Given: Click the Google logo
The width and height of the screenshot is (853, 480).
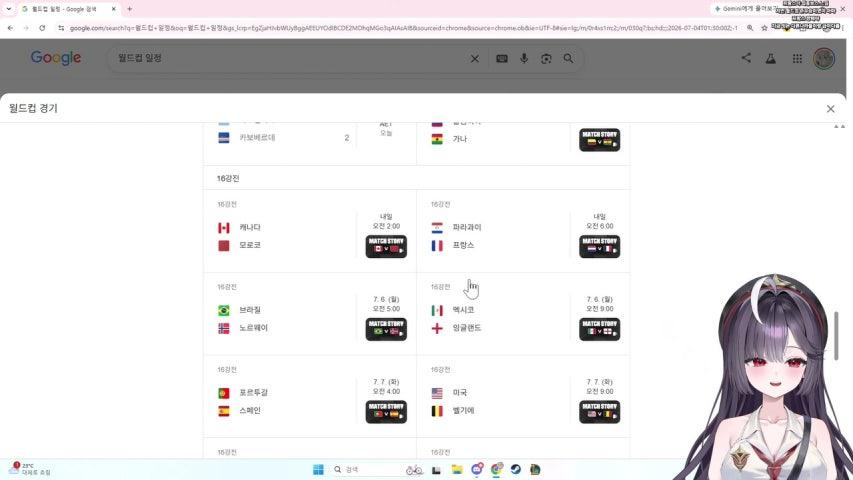Looking at the screenshot, I should pyautogui.click(x=55, y=58).
